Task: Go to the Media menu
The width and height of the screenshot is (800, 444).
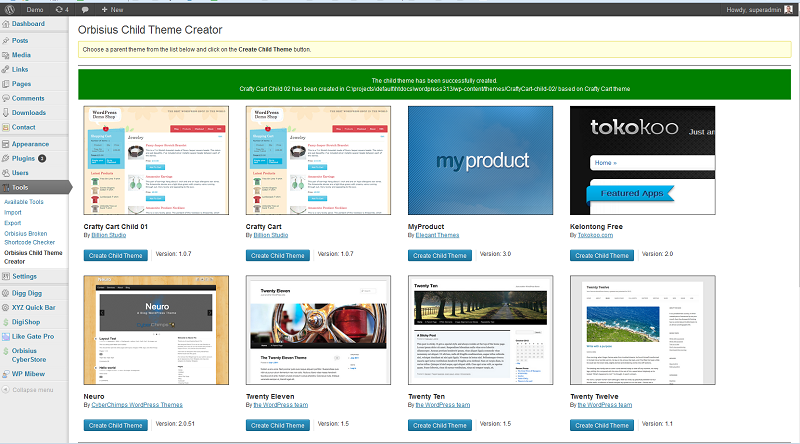Action: [x=21, y=55]
